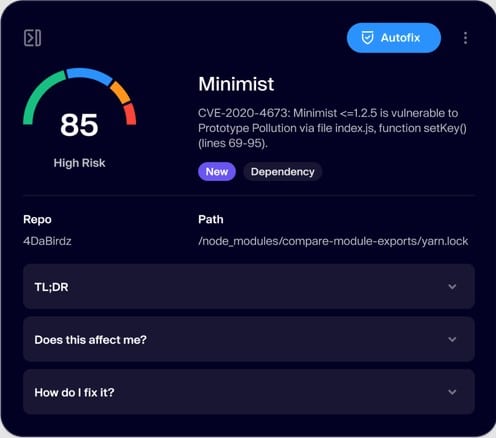Image resolution: width=496 pixels, height=438 pixels.
Task: Click the CVE-2020-4673 description text
Action: pos(332,128)
